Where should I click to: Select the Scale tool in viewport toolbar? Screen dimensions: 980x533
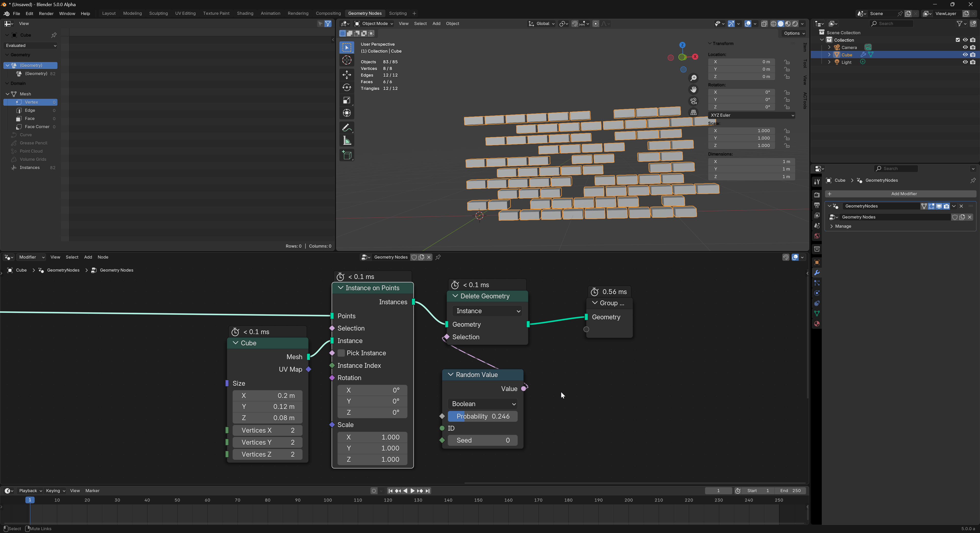347,100
